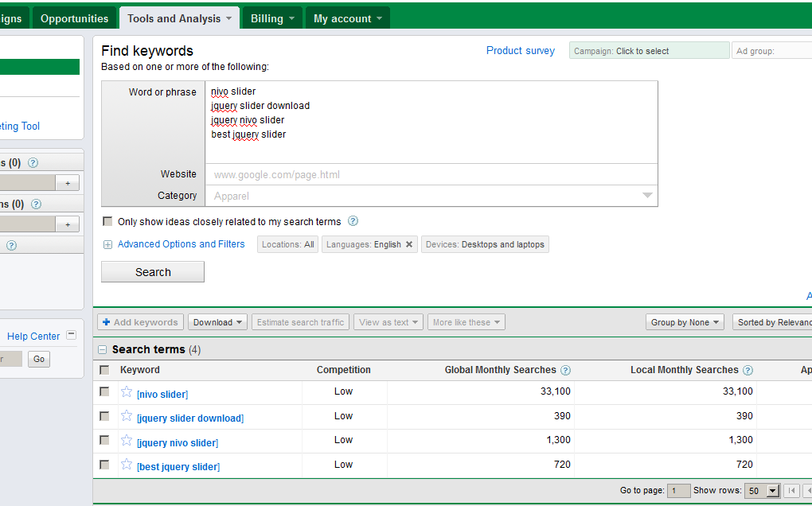
Task: Star the nivo slider keyword
Action: pyautogui.click(x=126, y=391)
